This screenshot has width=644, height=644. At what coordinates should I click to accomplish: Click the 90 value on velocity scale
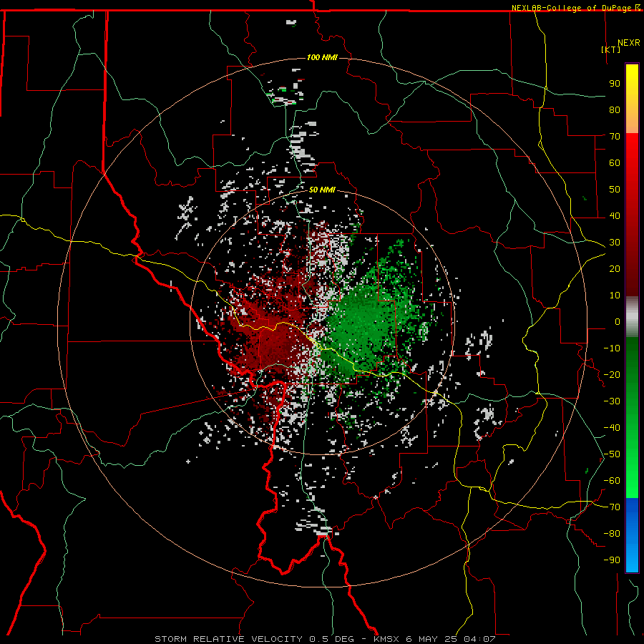point(615,84)
